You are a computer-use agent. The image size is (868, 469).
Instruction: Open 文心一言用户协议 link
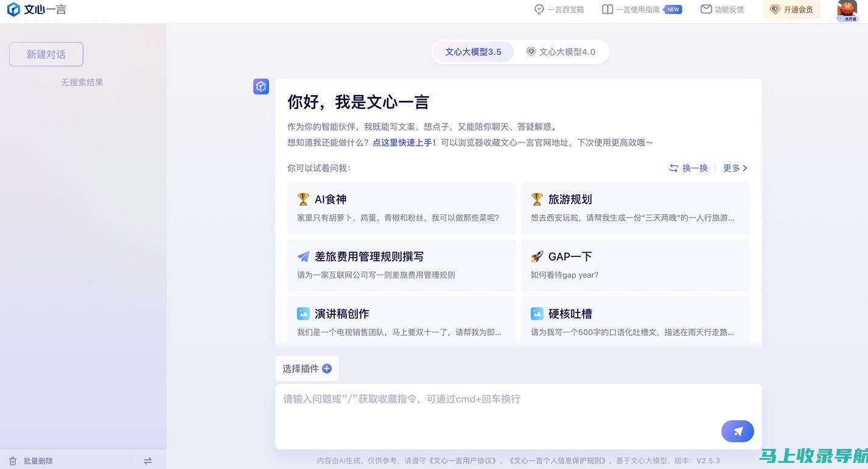tap(463, 460)
